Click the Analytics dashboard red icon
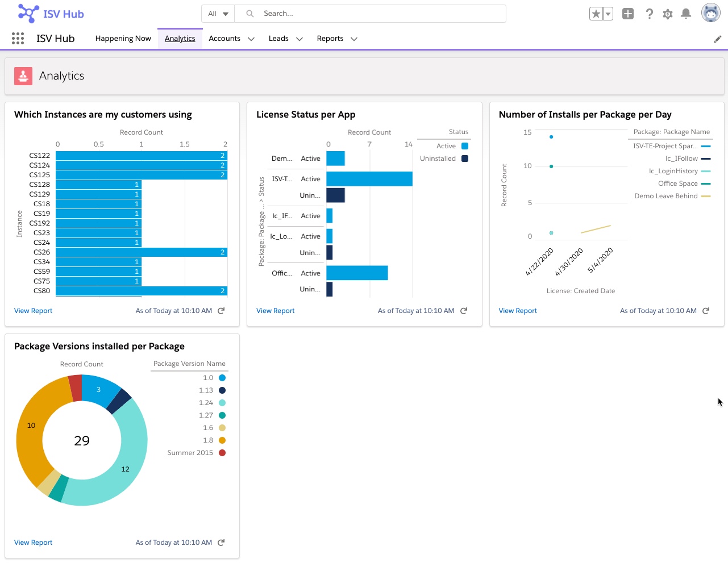The height and width of the screenshot is (563, 728). (x=23, y=76)
